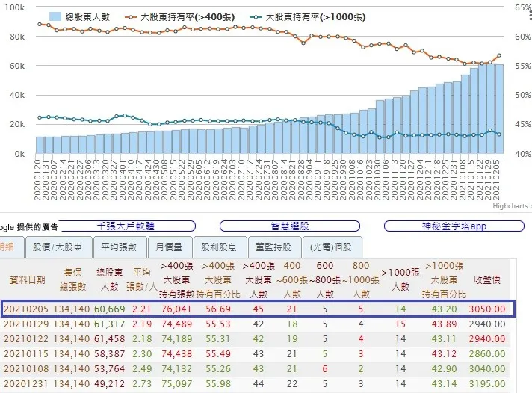Select the 20210115 date cell
Screen dimensions: 532x393
coord(26,354)
